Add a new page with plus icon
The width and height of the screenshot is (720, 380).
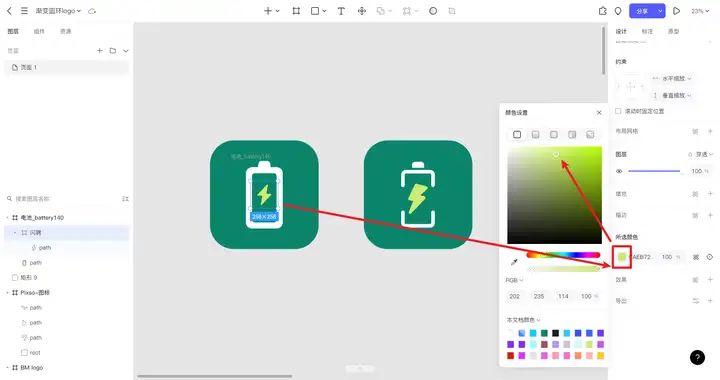click(100, 50)
